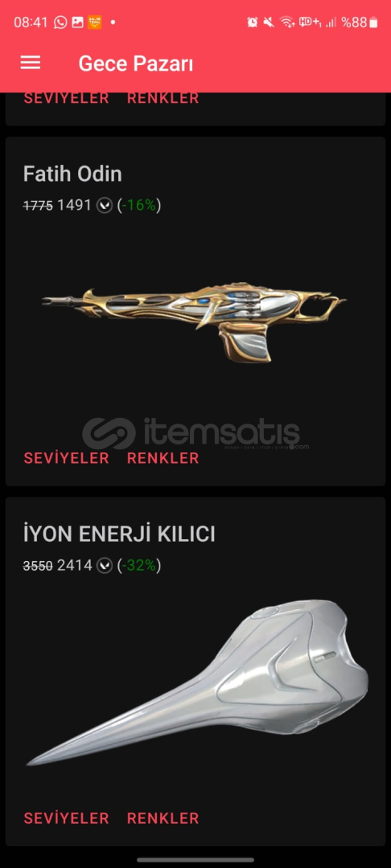The height and width of the screenshot is (868, 391).
Task: Open the hamburger navigation menu
Action: point(31,63)
